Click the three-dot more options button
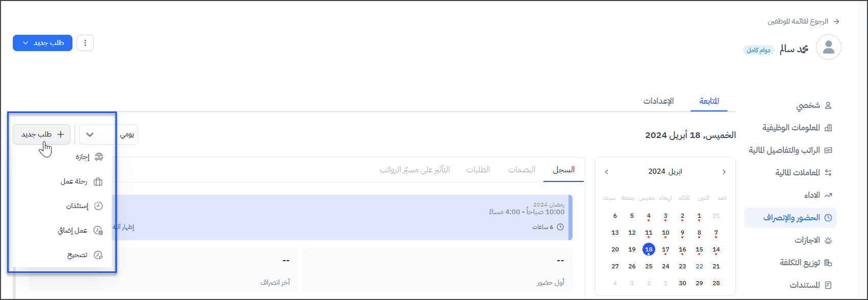 [x=85, y=43]
